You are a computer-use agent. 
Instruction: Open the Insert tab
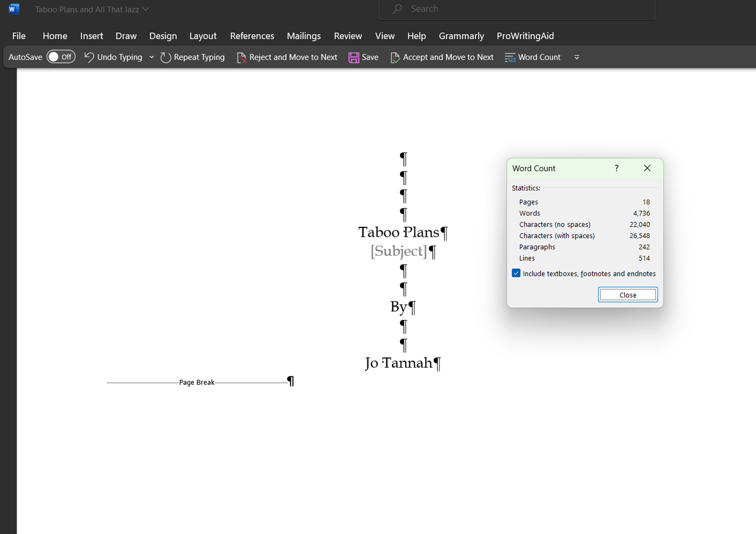click(92, 36)
